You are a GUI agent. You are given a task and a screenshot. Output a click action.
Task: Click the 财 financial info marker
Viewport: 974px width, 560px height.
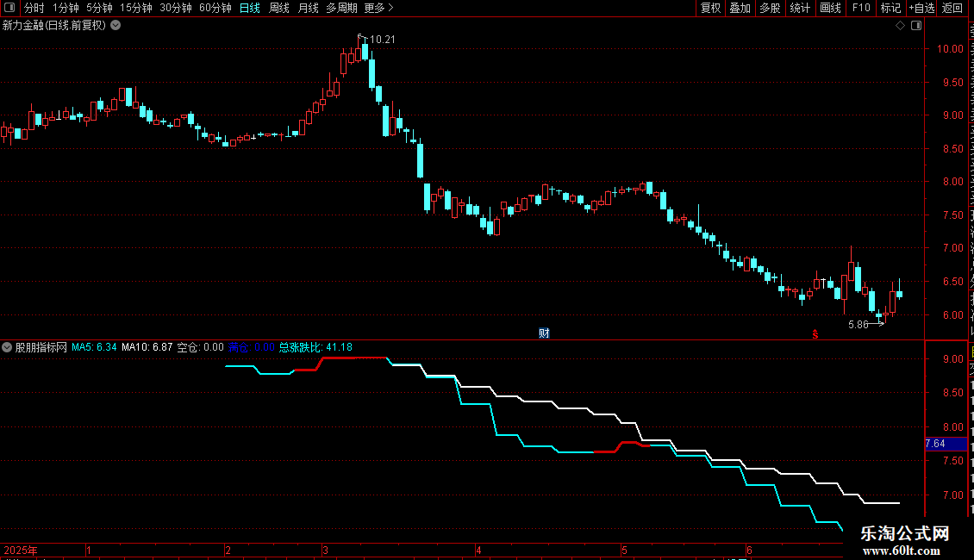click(x=544, y=333)
